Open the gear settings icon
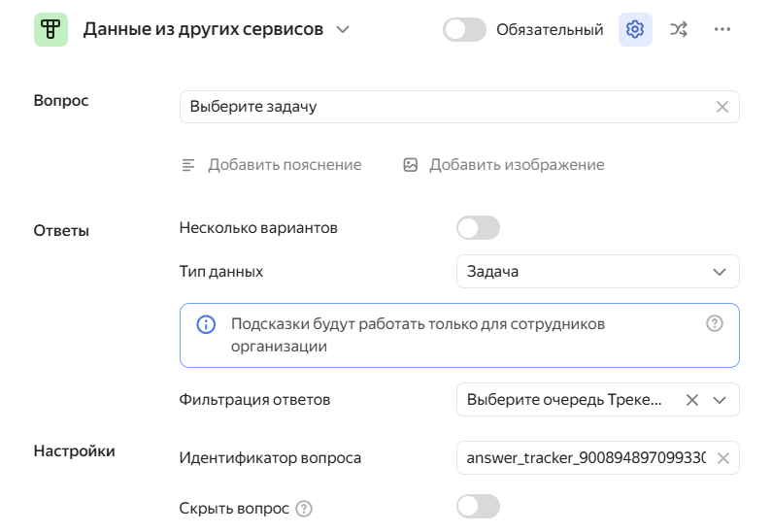This screenshot has height=532, width=771. point(635,30)
